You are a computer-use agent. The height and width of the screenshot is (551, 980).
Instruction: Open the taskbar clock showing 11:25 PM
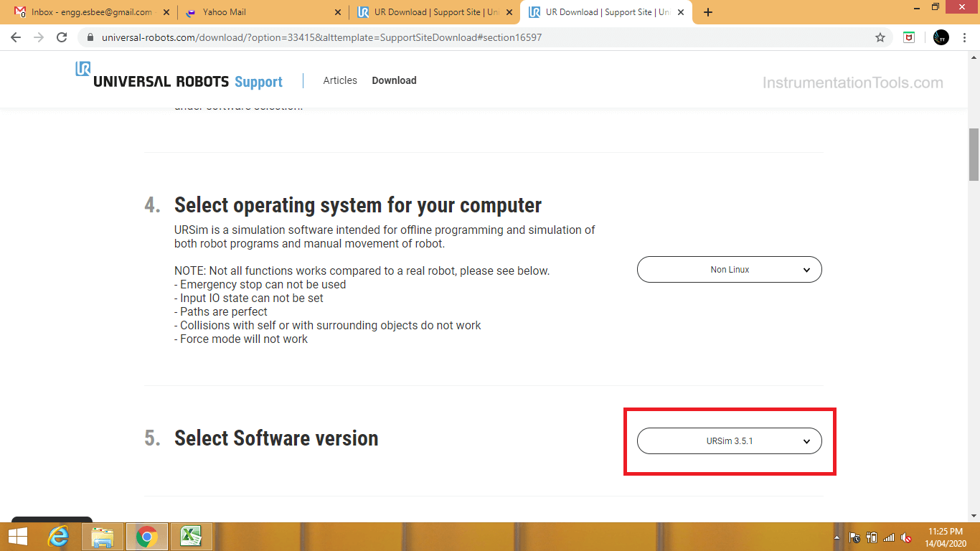(x=944, y=537)
